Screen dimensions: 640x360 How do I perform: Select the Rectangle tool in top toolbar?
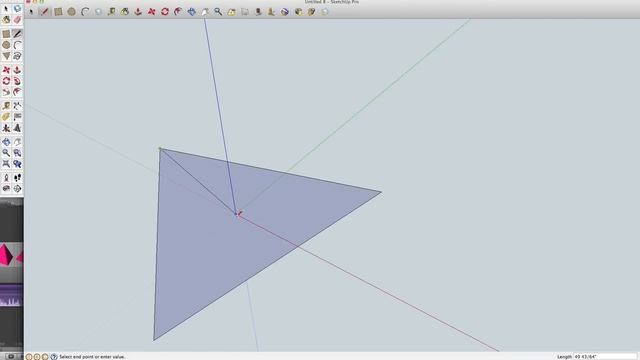pos(58,12)
